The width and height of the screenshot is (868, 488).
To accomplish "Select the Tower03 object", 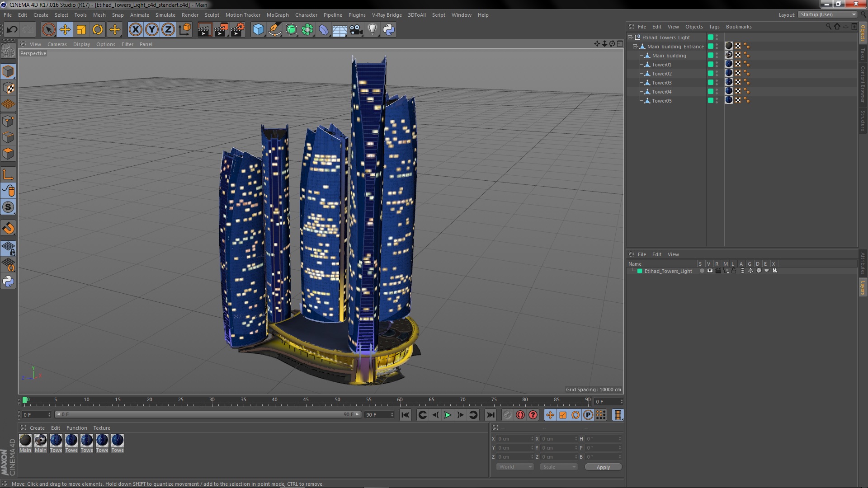I will pyautogui.click(x=661, y=83).
